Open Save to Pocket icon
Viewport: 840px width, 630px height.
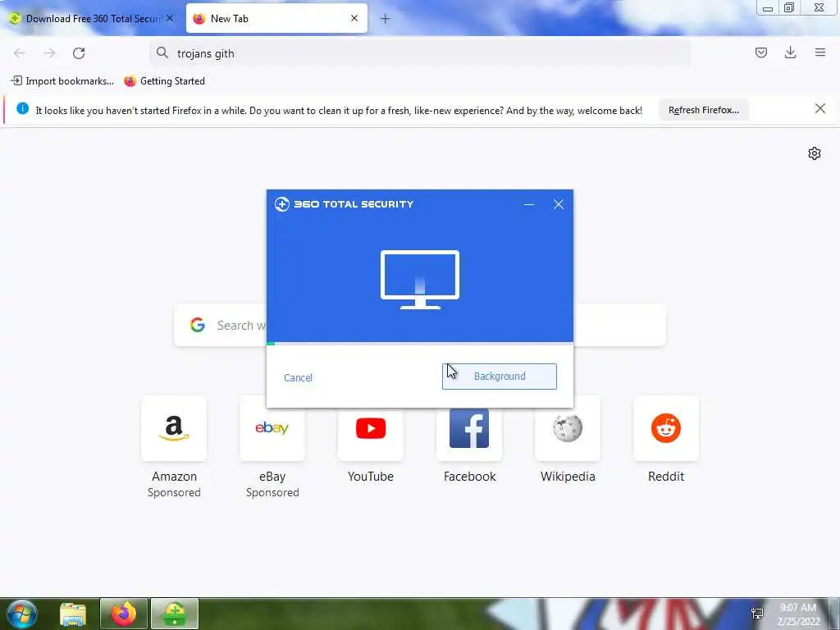point(760,52)
